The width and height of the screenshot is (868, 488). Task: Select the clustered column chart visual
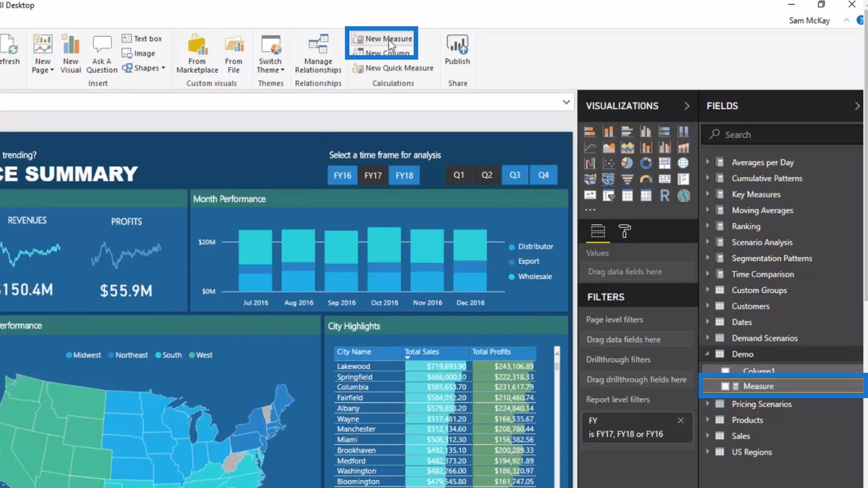646,132
